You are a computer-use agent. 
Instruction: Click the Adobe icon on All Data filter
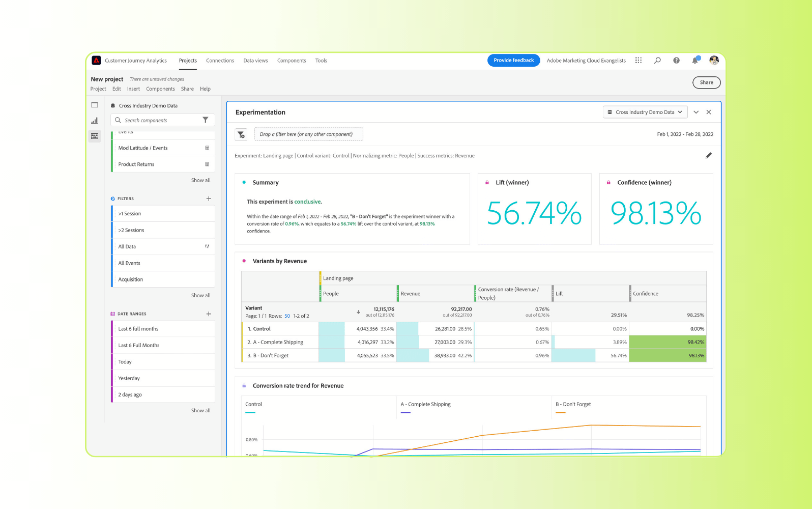click(x=207, y=246)
